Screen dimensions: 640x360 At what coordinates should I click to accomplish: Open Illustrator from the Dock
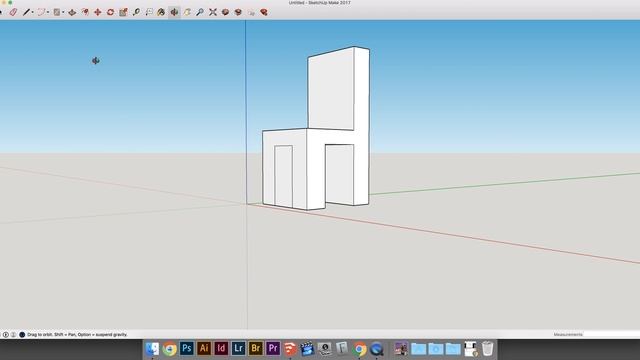[x=204, y=349]
